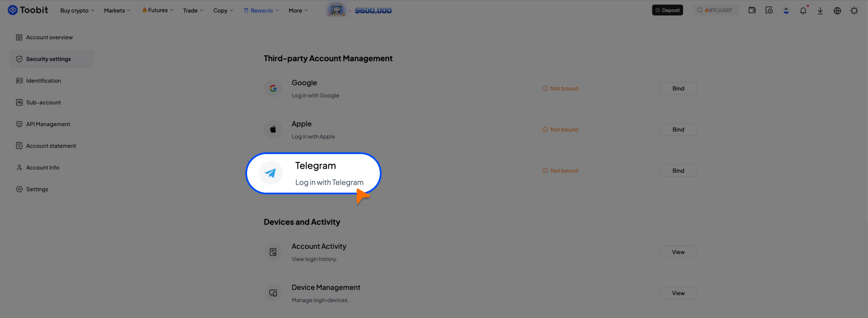868x318 pixels.
Task: Expand the Copy dropdown
Action: pyautogui.click(x=223, y=11)
